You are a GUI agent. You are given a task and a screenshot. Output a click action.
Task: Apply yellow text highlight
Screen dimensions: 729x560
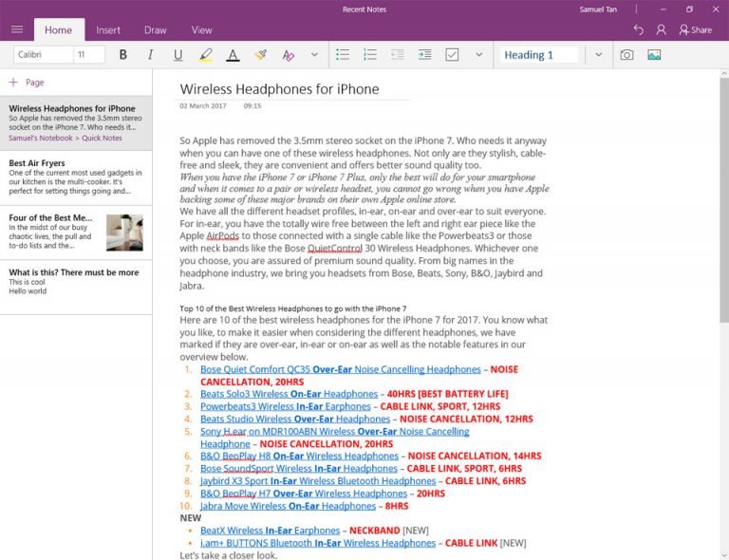tap(205, 55)
